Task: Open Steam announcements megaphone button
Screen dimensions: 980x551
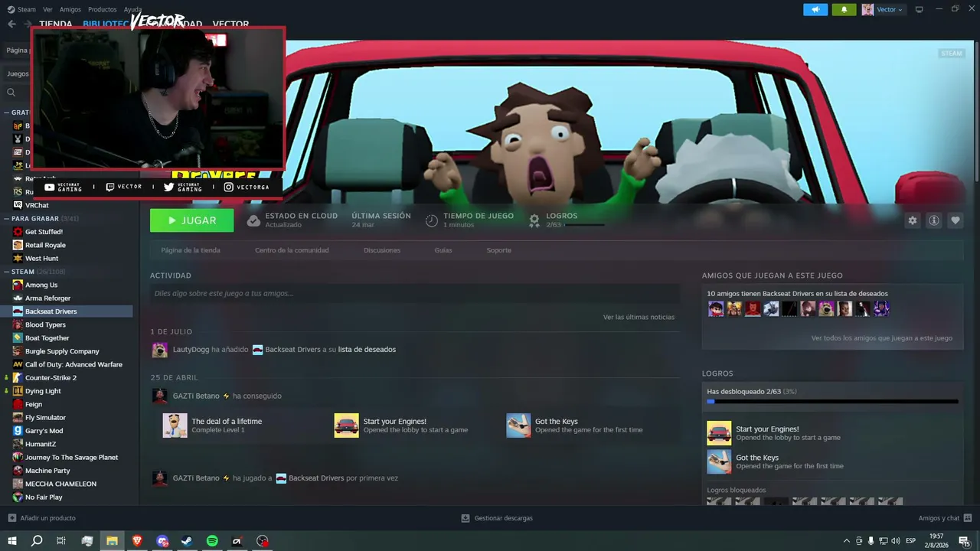Action: click(x=815, y=9)
